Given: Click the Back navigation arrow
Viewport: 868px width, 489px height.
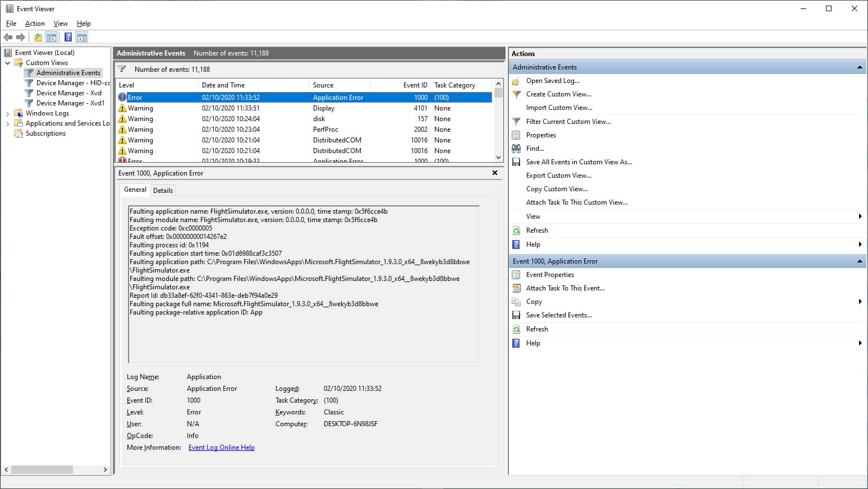Looking at the screenshot, I should 7,37.
